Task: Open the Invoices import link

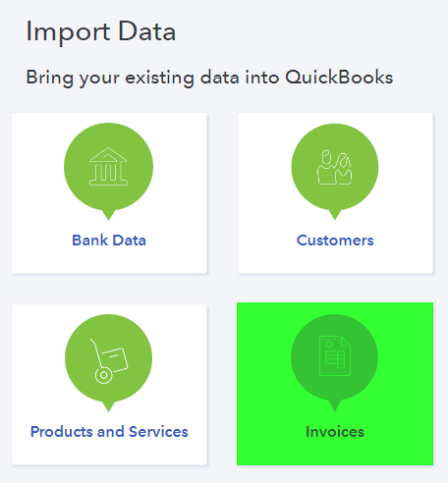Action: (x=335, y=432)
